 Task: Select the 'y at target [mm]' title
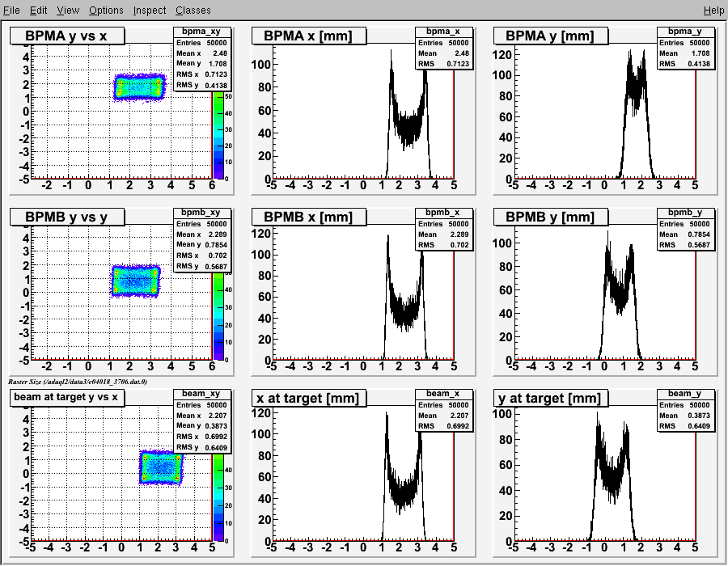pyautogui.click(x=551, y=398)
